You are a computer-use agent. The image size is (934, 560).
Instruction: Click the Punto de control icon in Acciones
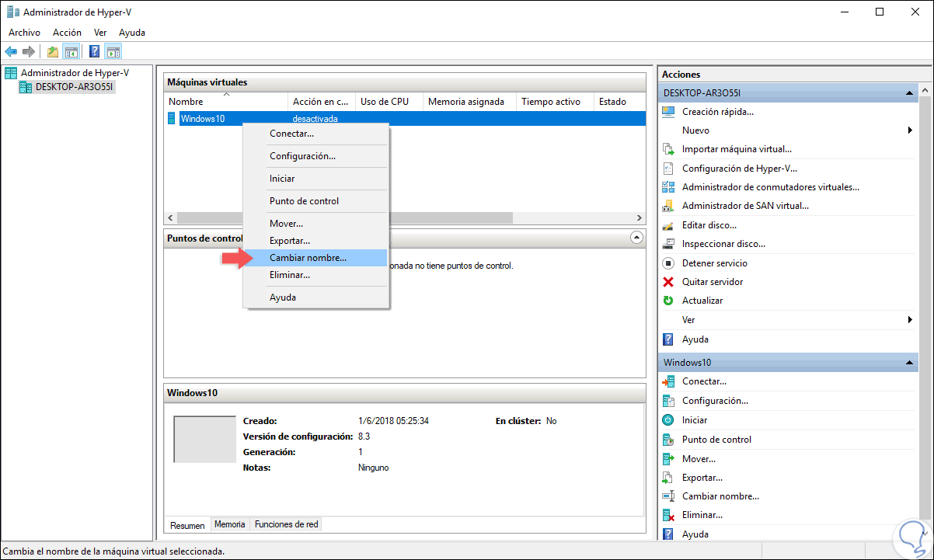click(x=667, y=439)
